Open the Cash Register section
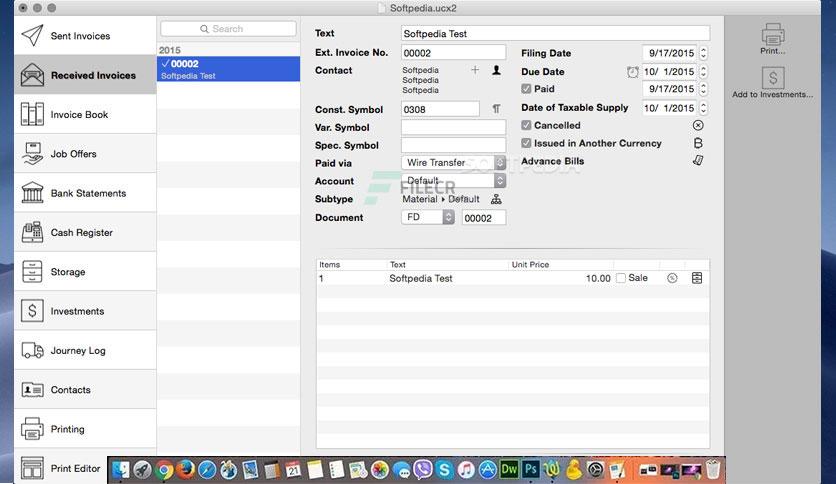Viewport: 836px width, 484px height. click(x=85, y=232)
